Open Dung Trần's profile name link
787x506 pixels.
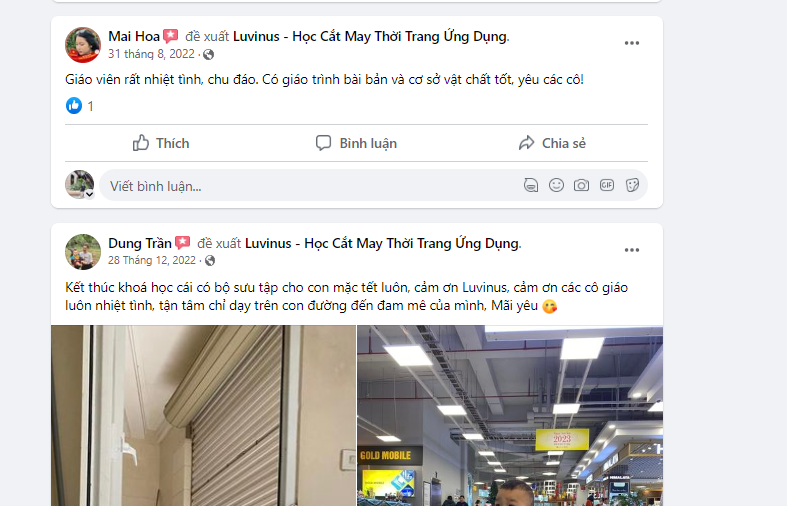tap(140, 243)
